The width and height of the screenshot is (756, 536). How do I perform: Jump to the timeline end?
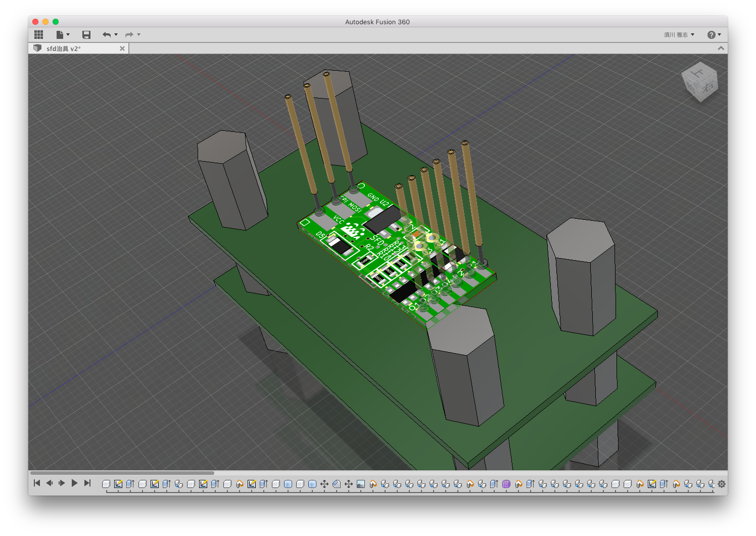[x=87, y=483]
